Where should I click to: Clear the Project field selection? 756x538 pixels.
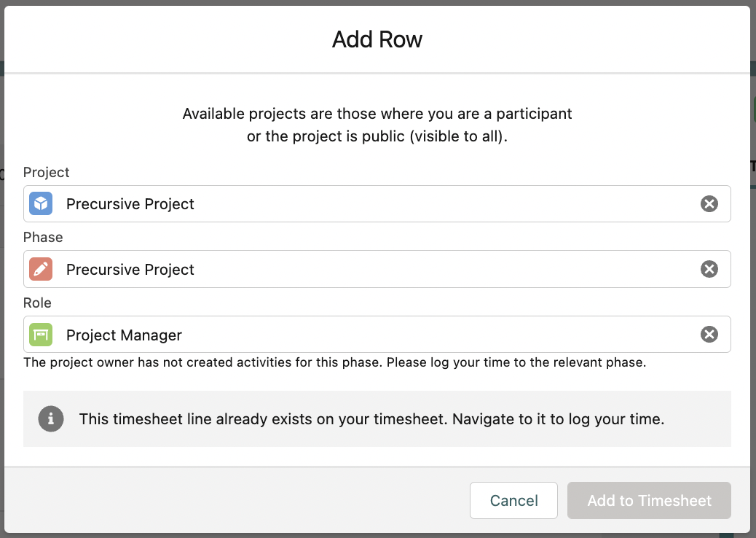click(x=709, y=204)
